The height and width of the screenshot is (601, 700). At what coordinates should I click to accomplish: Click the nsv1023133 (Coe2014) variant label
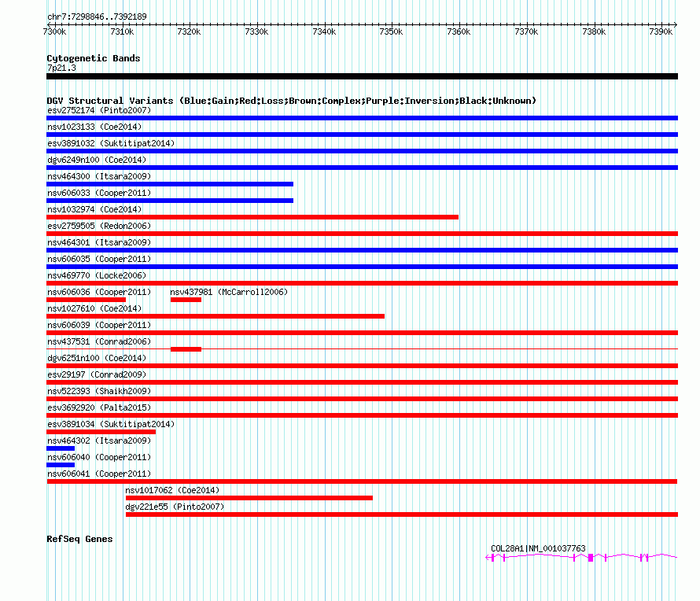coord(94,127)
